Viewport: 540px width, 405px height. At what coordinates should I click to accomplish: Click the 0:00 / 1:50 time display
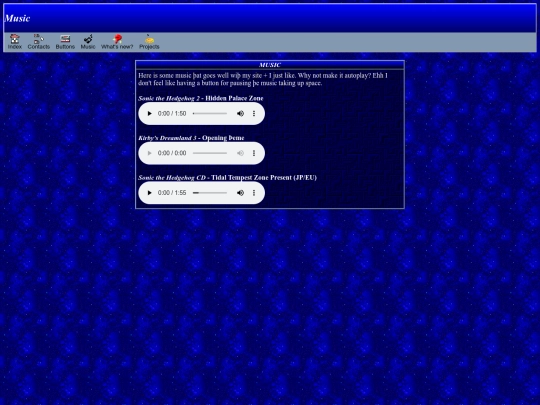(x=172, y=113)
